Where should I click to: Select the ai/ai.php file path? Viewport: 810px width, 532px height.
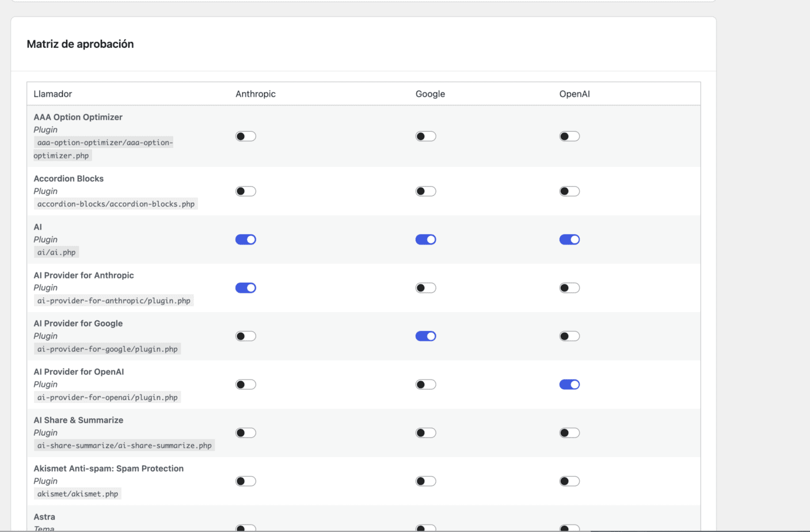point(56,252)
